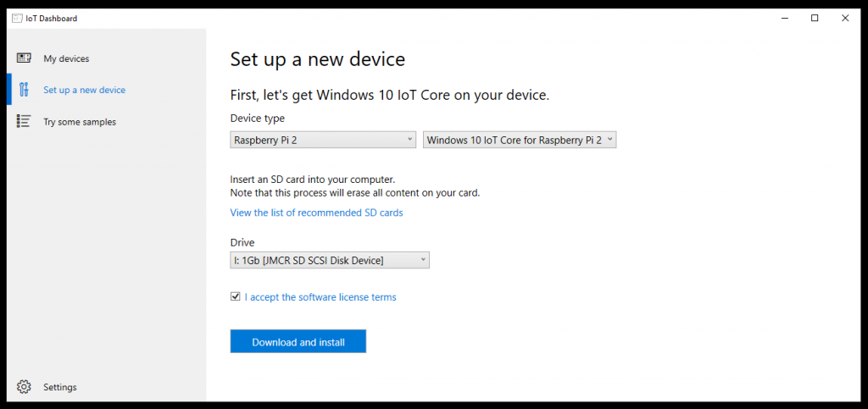
Task: Click the Try some samples list icon
Action: pos(24,122)
